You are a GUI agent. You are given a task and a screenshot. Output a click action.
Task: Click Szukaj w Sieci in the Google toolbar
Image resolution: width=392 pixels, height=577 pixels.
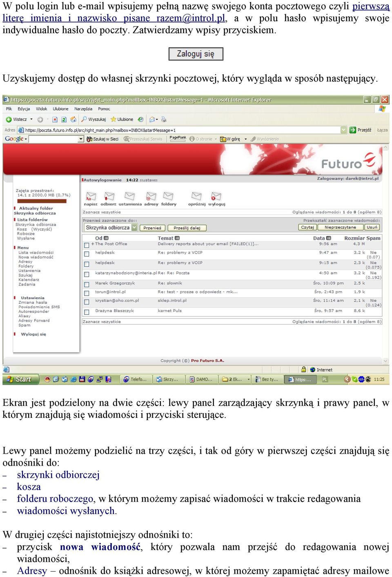[x=102, y=139]
